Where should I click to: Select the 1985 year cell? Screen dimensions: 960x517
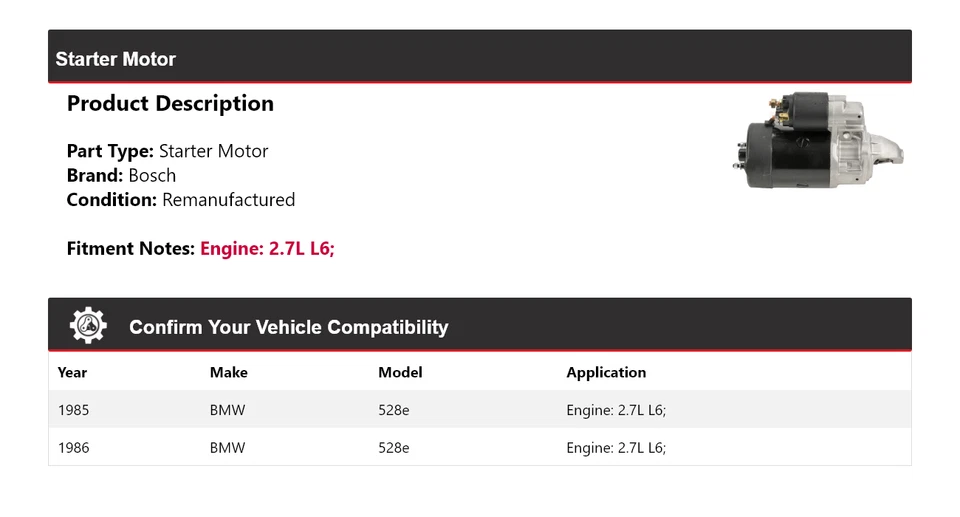pyautogui.click(x=73, y=410)
